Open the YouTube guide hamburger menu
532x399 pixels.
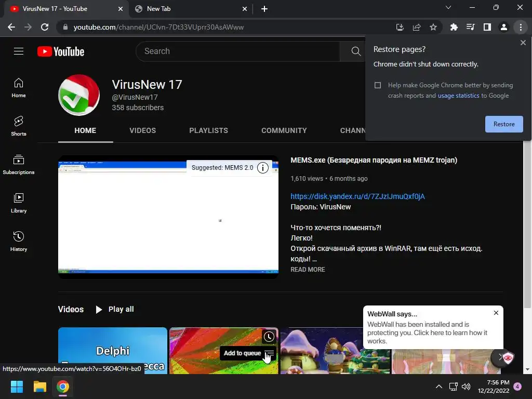point(19,51)
